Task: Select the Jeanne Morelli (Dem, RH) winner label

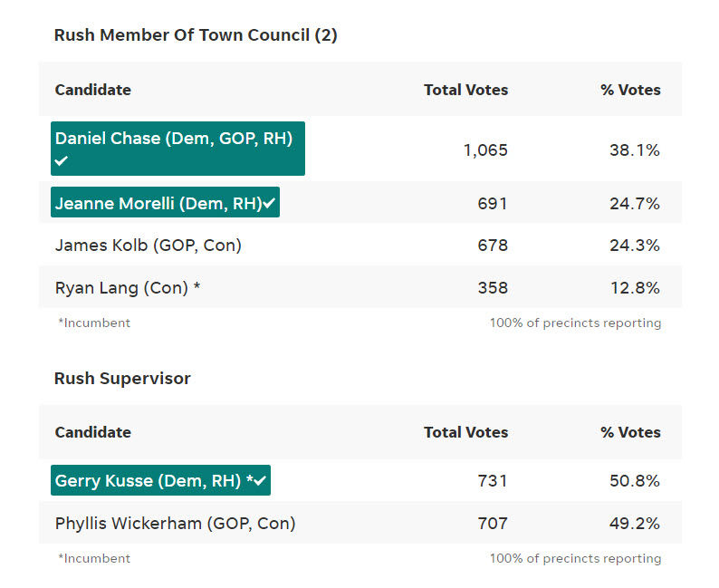Action: coord(165,202)
